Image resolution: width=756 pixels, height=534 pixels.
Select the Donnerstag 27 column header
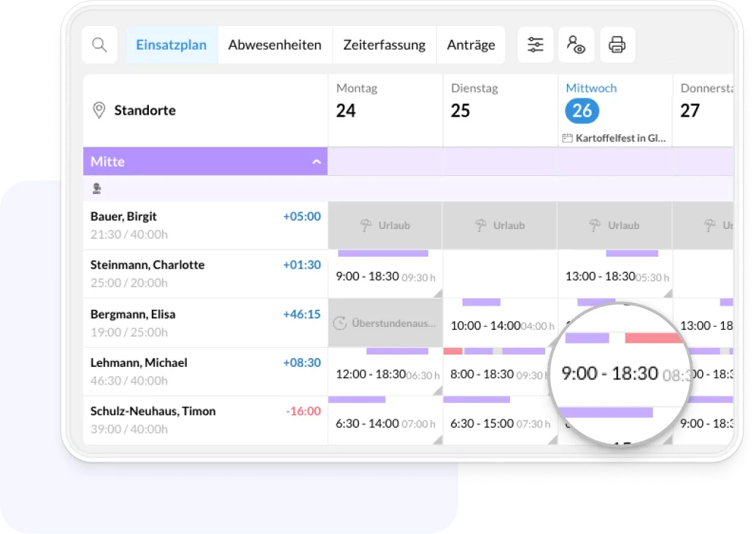(703, 110)
